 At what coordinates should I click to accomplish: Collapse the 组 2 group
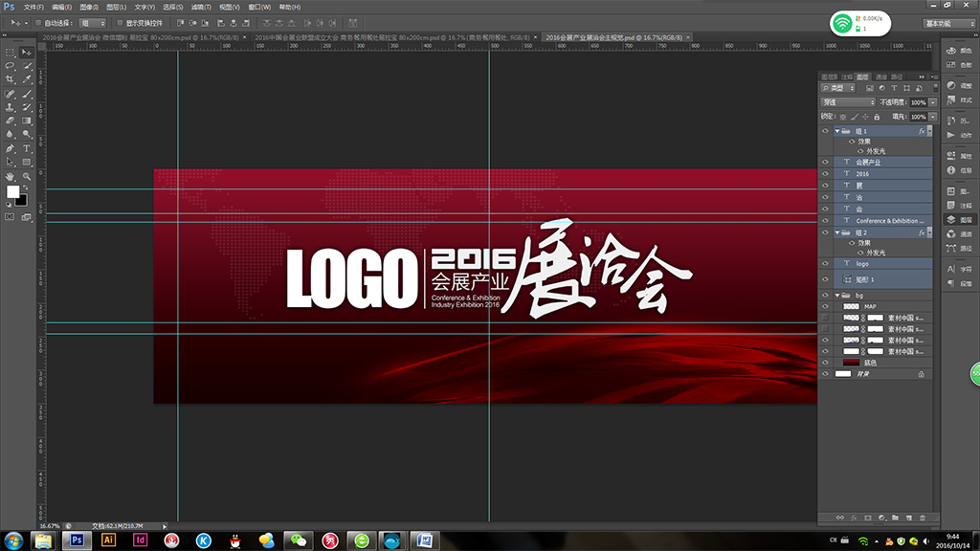pos(837,232)
